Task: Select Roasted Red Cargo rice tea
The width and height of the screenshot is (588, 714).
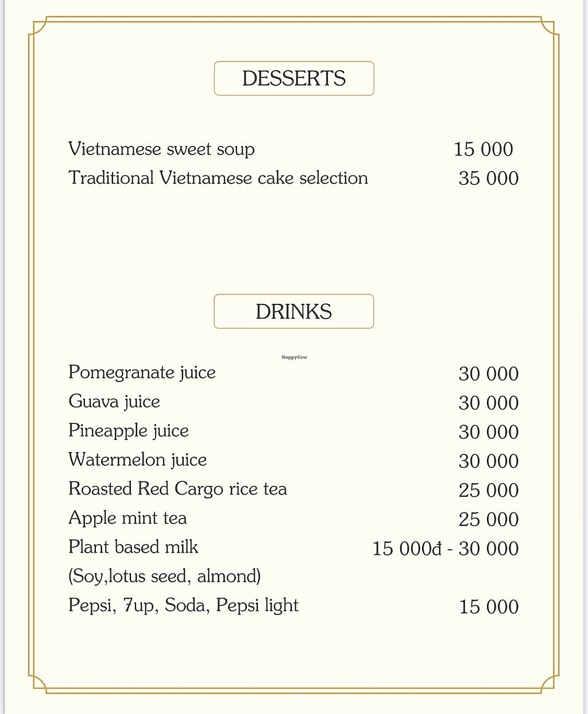Action: click(177, 489)
